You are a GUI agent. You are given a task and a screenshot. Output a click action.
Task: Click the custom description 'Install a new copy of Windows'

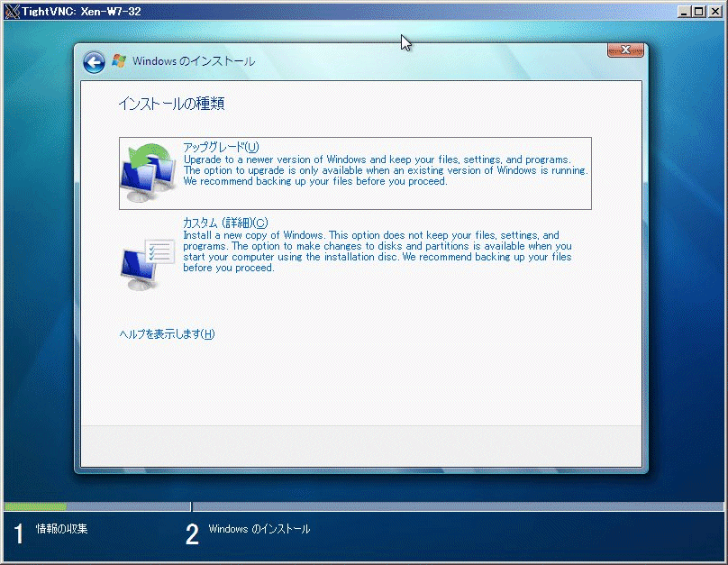tap(378, 251)
